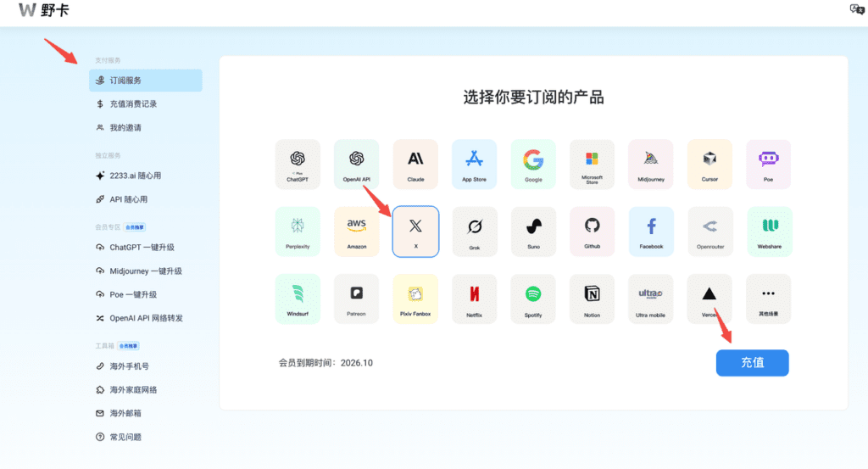Image resolution: width=868 pixels, height=469 pixels.
Task: Select the Openrouter product tile
Action: pos(709,232)
